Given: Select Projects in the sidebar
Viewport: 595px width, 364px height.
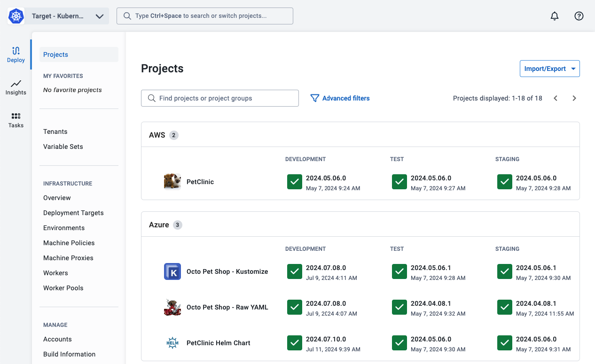Looking at the screenshot, I should tap(79, 54).
